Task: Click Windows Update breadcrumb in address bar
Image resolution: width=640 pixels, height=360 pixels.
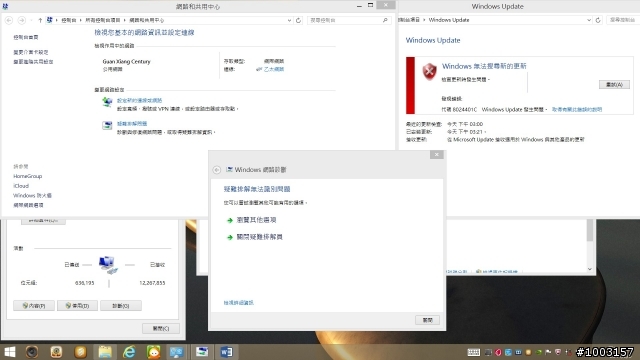Action: [449, 20]
